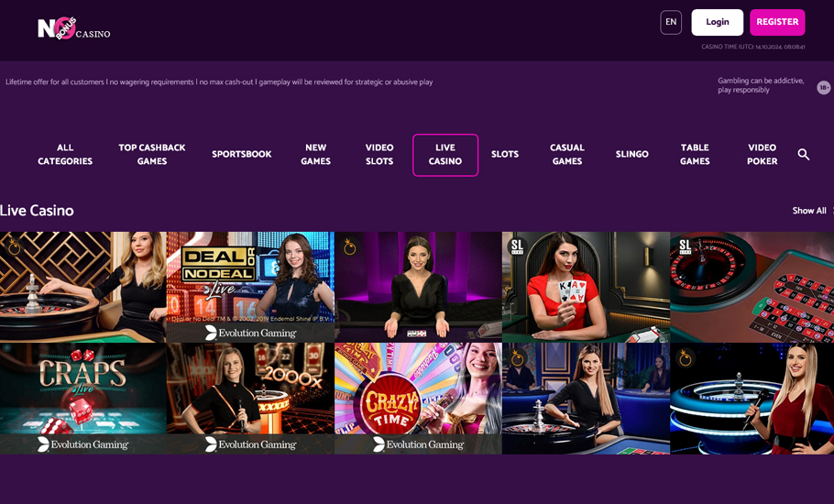The width and height of the screenshot is (834, 504).
Task: Click Evolution Gaming label under Deal or No Deal
Action: (x=250, y=333)
